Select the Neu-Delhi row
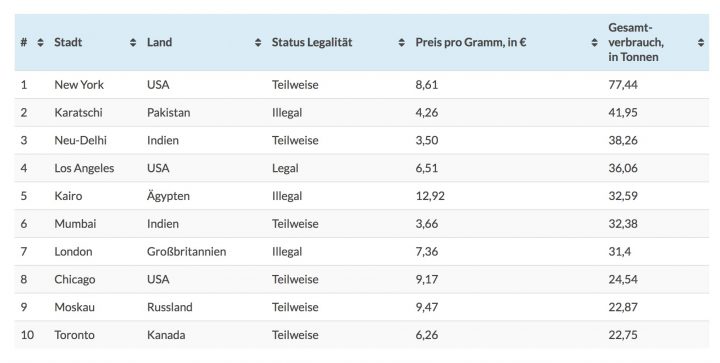The height and width of the screenshot is (363, 720). (362, 140)
